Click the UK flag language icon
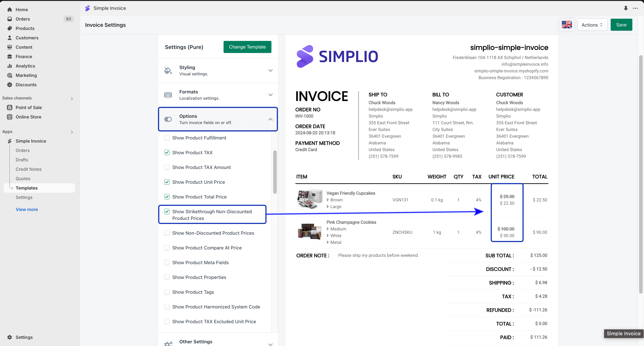Viewport: 644px width, 346px height. [567, 25]
